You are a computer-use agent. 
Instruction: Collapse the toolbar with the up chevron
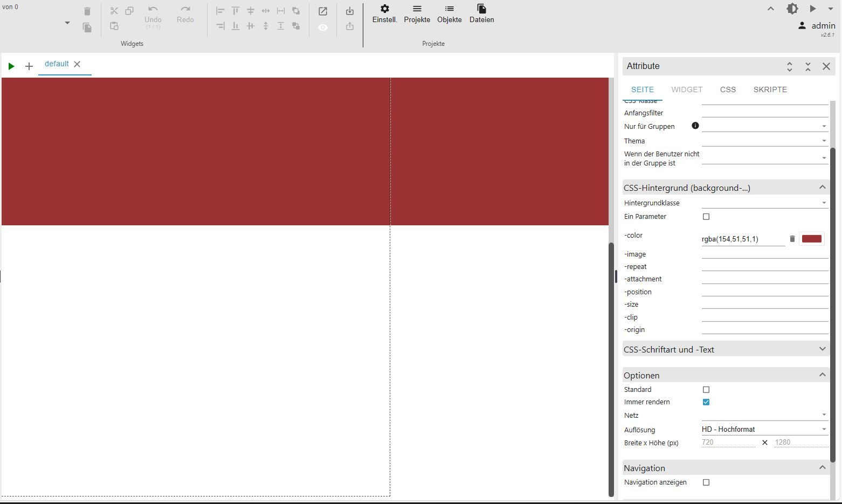771,9
